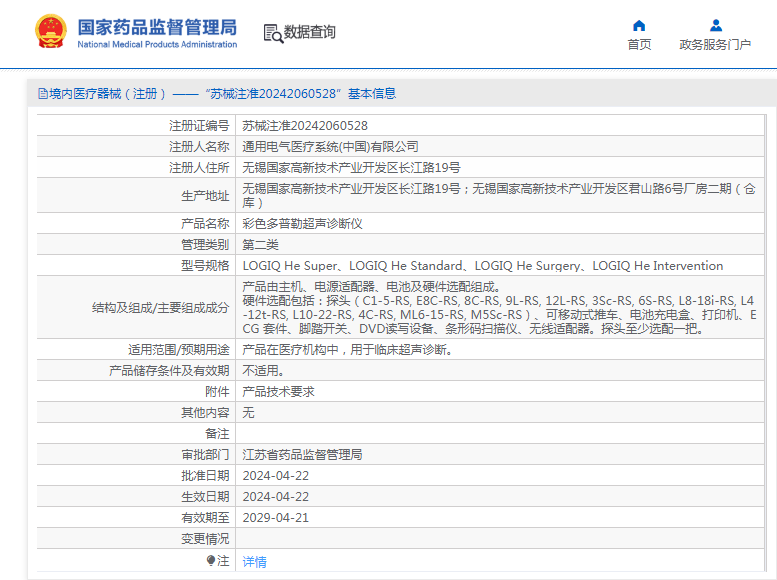
Task: Open the 首页 menu item
Action: (639, 45)
